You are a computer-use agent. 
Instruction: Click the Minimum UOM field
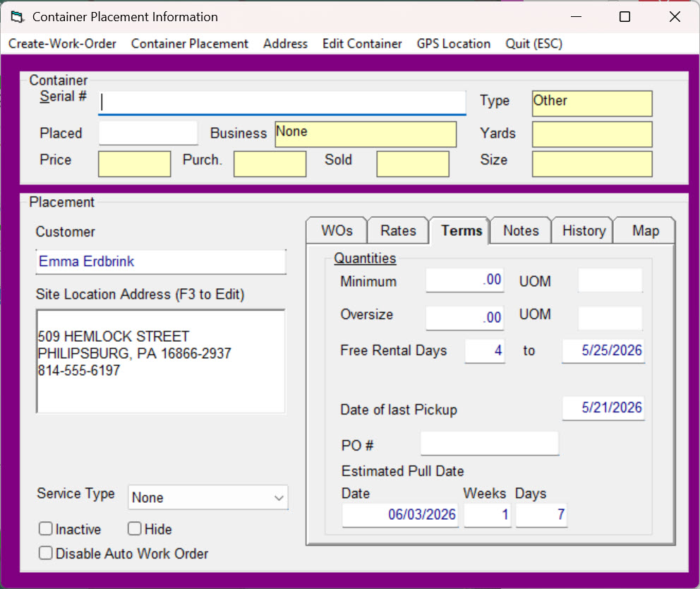[x=610, y=280]
